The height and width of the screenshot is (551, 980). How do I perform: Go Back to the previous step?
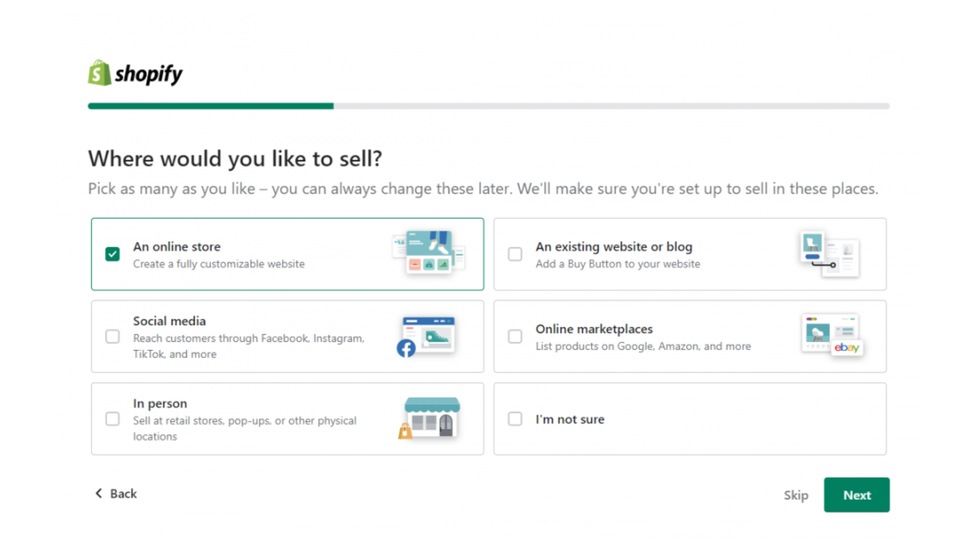[x=123, y=493]
